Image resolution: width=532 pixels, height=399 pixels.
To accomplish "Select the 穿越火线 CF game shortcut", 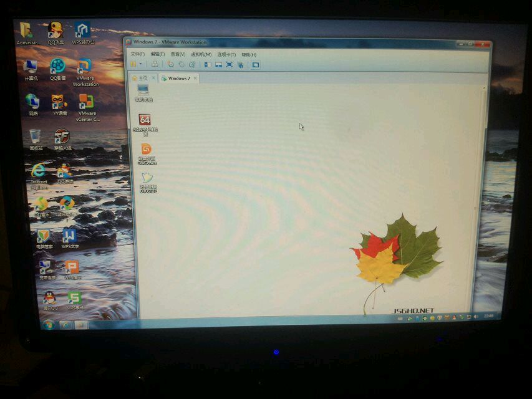I will click(63, 140).
